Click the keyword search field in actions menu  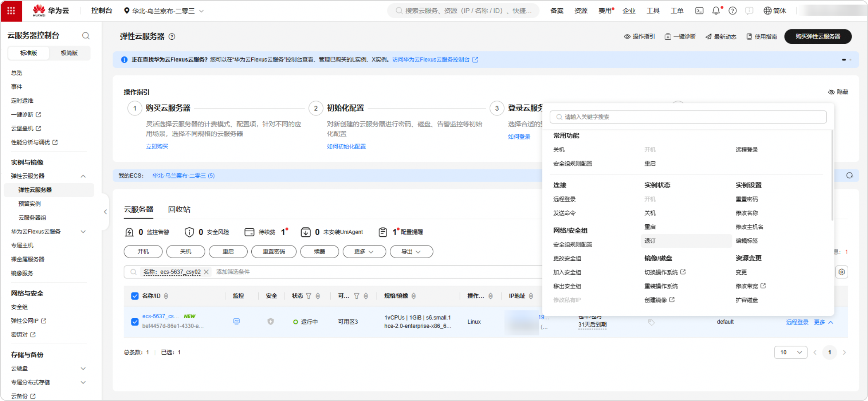pos(688,117)
